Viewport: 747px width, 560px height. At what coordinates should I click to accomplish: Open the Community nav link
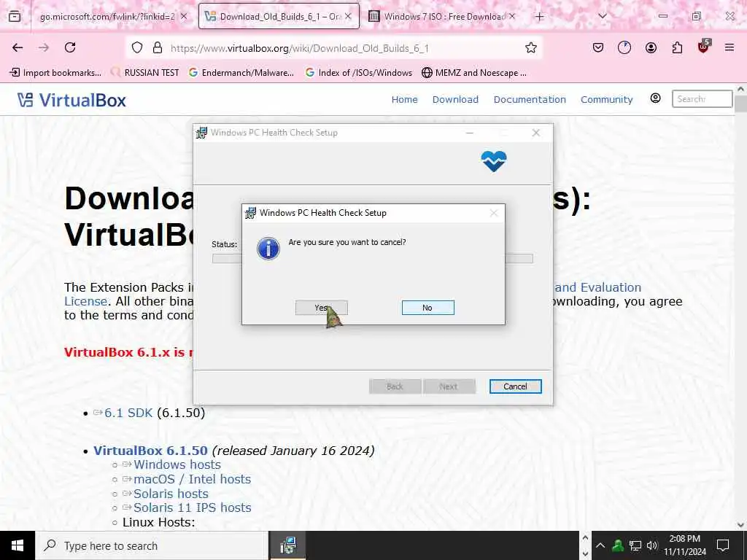coord(606,99)
